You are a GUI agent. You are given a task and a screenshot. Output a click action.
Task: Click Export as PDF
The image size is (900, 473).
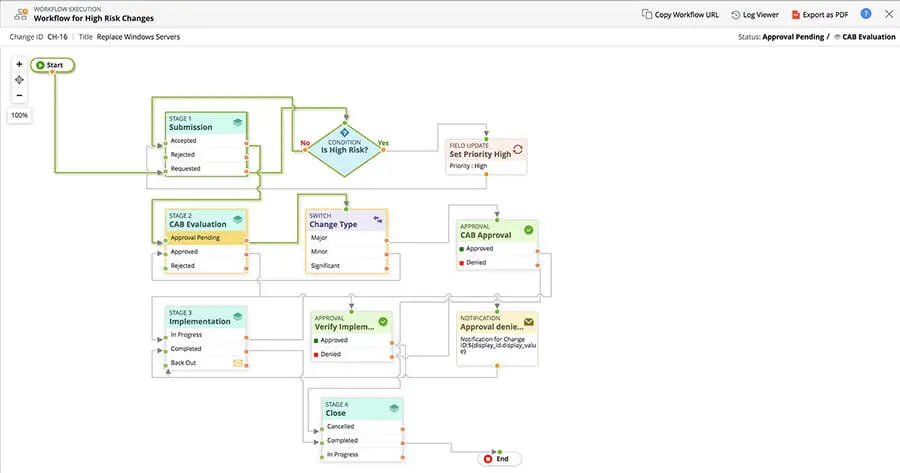tap(820, 14)
